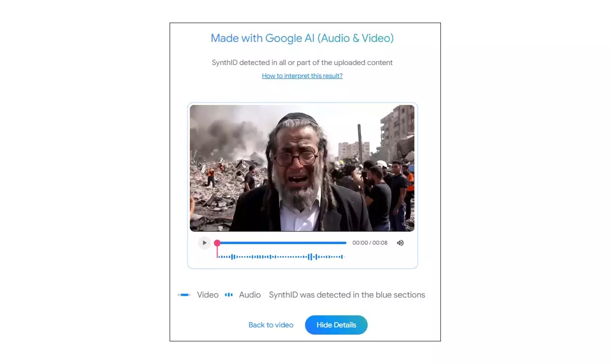Click the Back to video link

(x=271, y=325)
